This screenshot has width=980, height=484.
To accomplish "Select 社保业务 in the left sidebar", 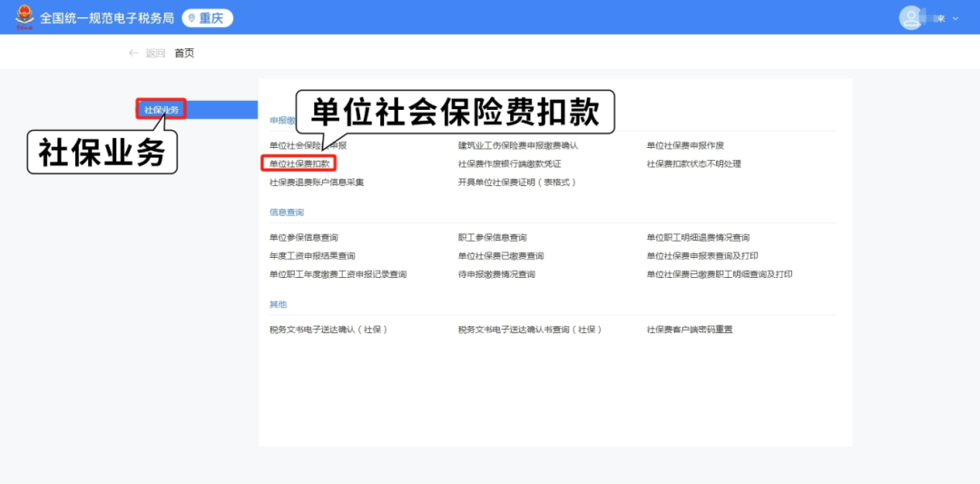I will pyautogui.click(x=162, y=110).
